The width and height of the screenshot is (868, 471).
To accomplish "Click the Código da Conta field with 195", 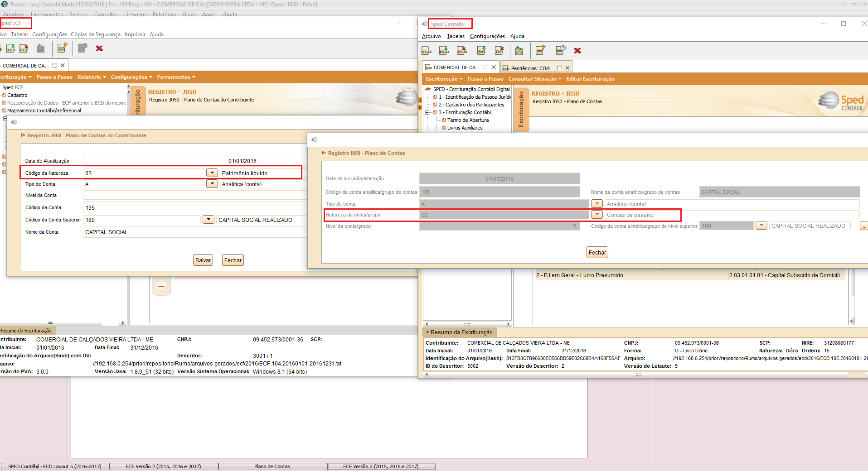I will coord(195,207).
